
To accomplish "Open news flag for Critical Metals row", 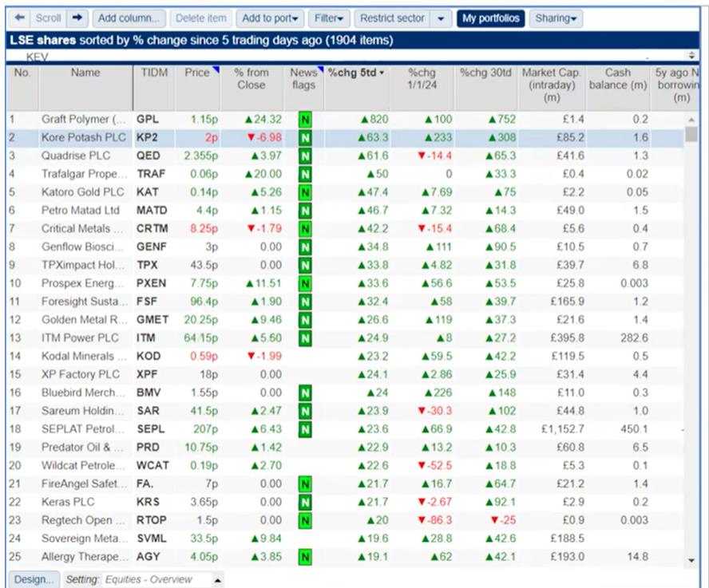I will [x=305, y=229].
